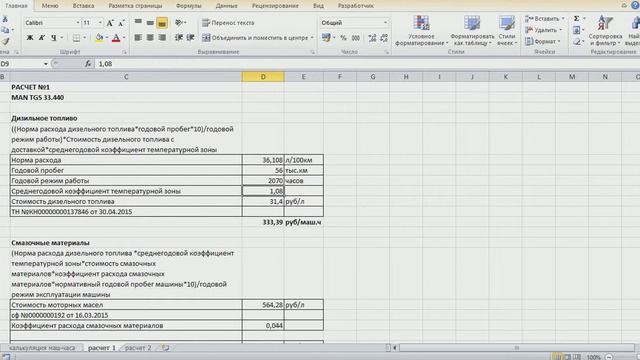Click the zoom out minus button
Viewport: 640px width, 360px height.
609,357
